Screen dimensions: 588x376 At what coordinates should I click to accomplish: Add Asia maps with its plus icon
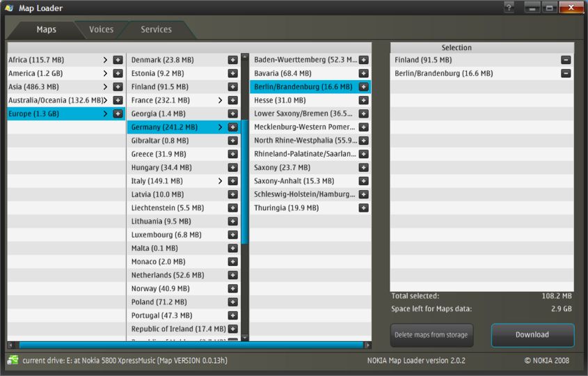pos(118,87)
